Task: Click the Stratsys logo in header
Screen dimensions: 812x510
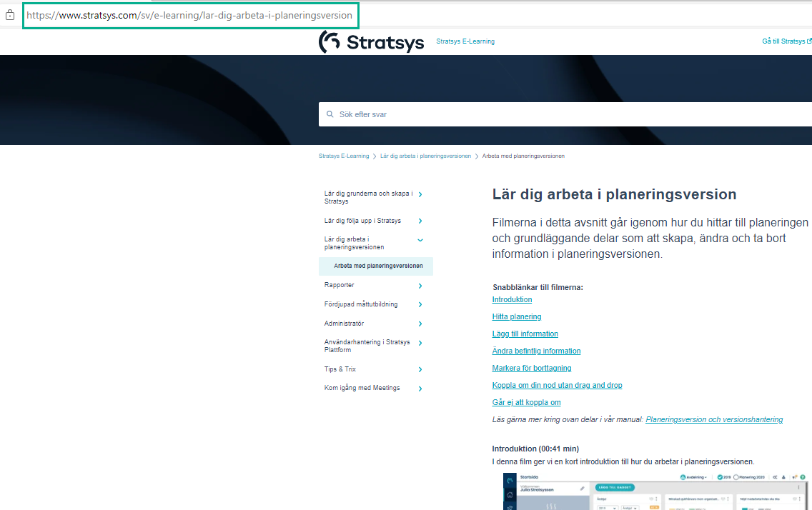Action: pos(371,42)
